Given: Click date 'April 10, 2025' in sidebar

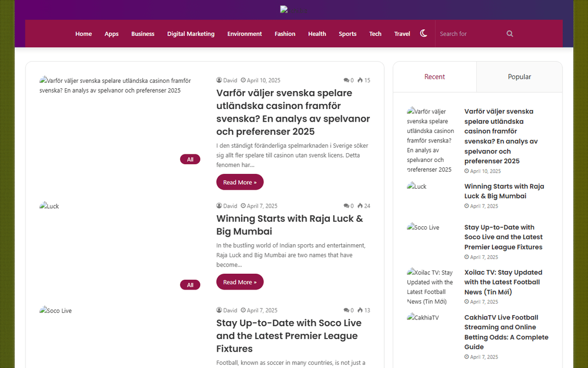Looking at the screenshot, I should [485, 171].
